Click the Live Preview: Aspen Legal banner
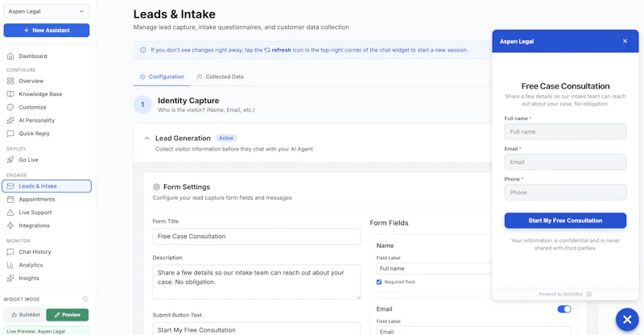This screenshot has width=644, height=335. 47,331
